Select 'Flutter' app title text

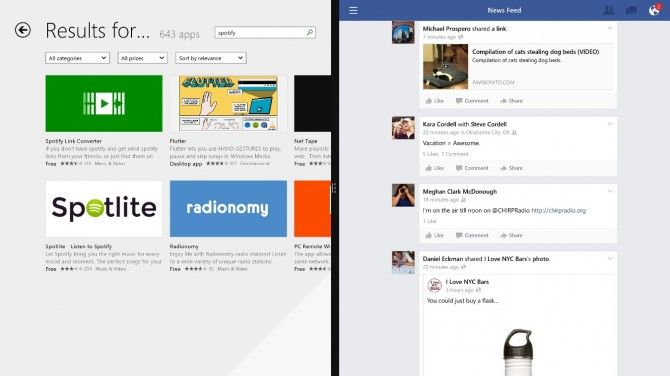tap(178, 141)
